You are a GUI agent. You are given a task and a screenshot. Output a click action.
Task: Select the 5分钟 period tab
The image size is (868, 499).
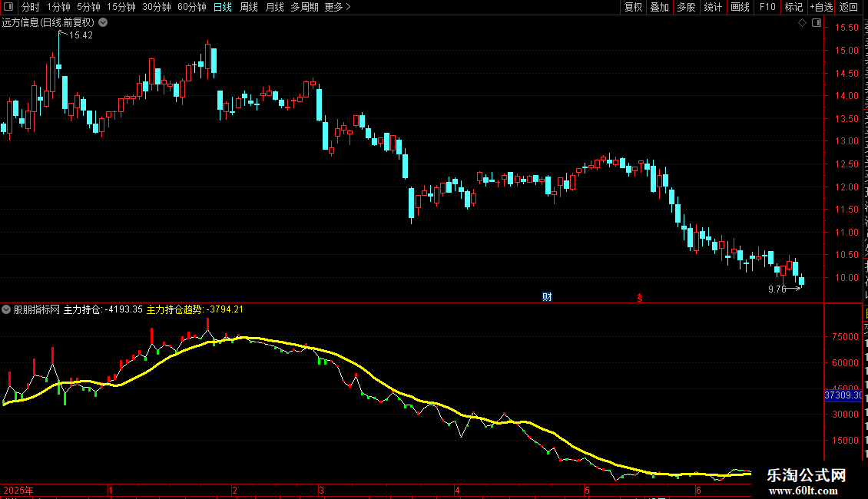pyautogui.click(x=88, y=7)
